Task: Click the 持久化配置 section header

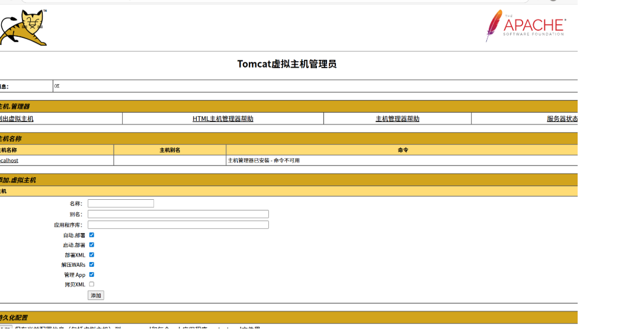Action: pos(289,318)
